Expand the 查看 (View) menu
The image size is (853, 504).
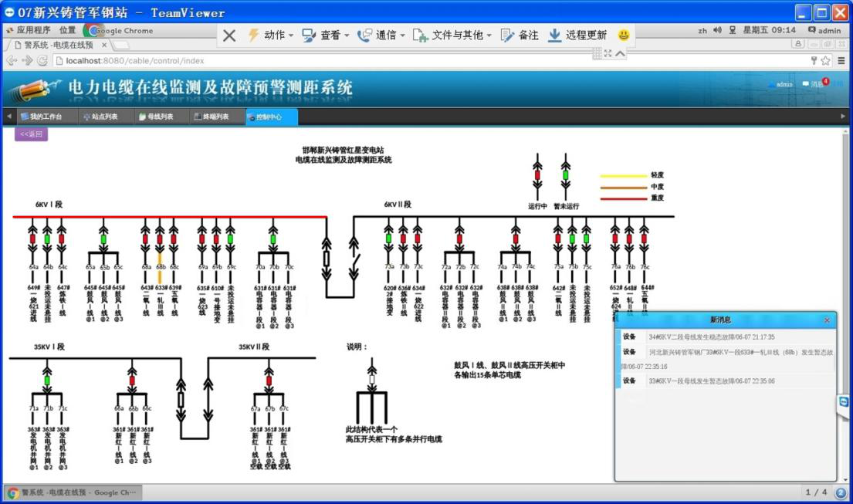tap(325, 36)
